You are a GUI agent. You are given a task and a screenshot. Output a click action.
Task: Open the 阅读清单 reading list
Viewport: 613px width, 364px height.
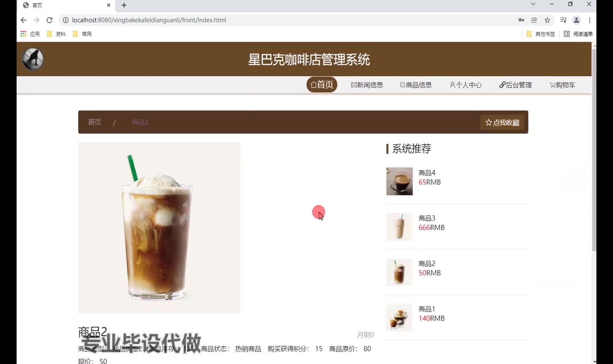[578, 34]
